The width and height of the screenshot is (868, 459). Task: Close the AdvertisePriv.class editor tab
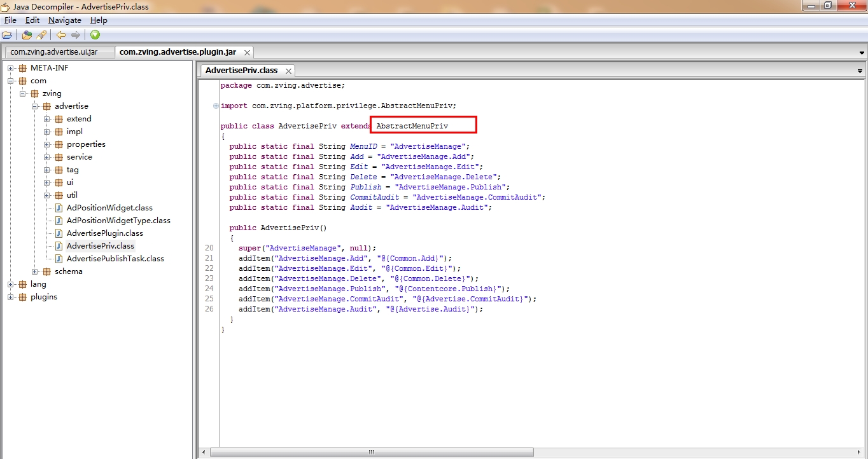click(x=288, y=71)
